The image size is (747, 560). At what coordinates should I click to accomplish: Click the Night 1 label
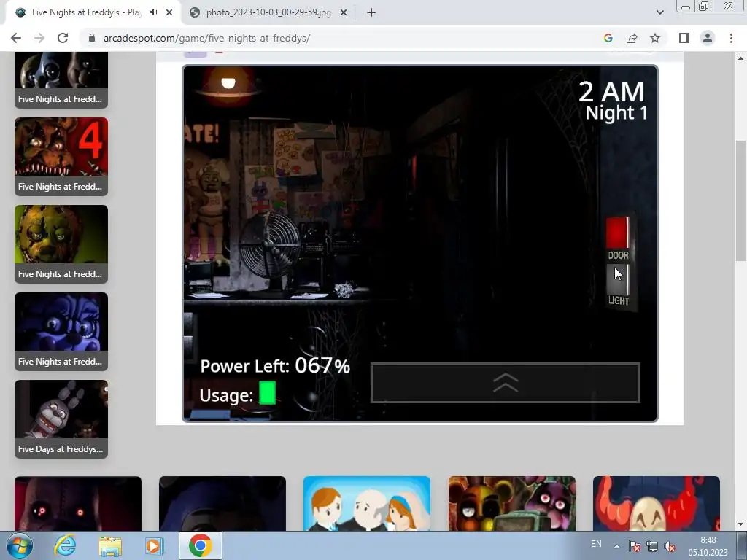coord(616,113)
